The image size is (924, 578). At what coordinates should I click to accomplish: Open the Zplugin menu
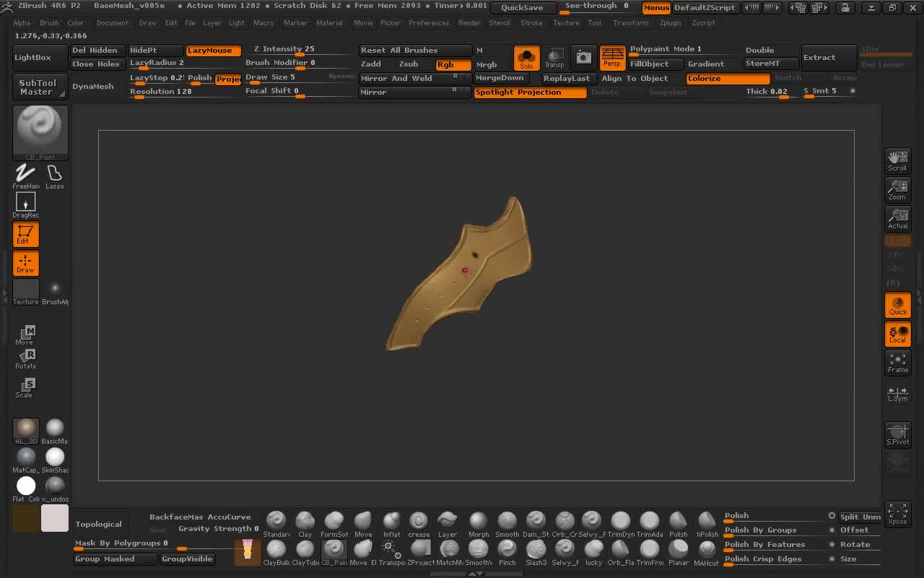(670, 23)
